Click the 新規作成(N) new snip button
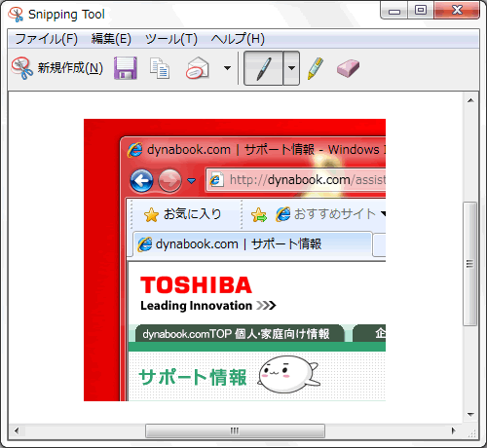The height and width of the screenshot is (448, 487). [57, 68]
